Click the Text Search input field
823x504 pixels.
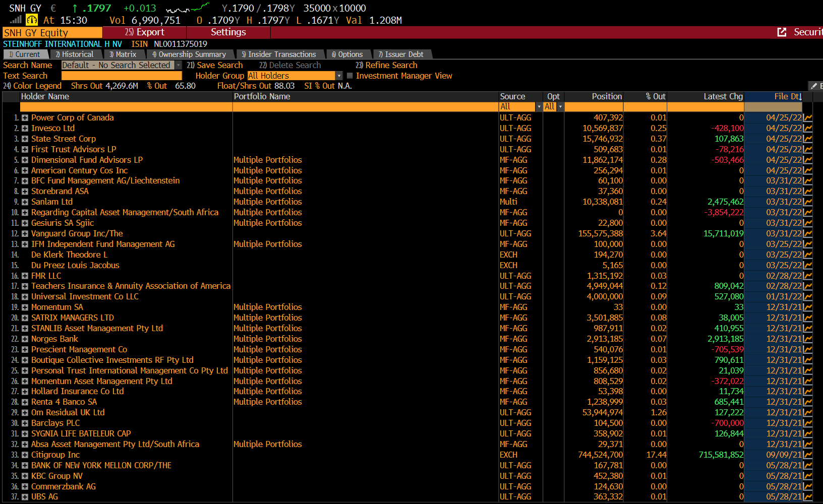click(122, 76)
